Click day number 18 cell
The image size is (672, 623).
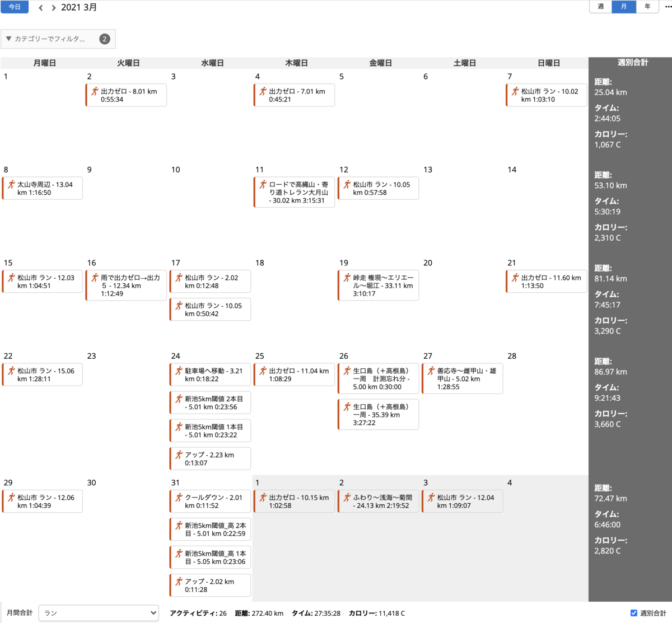click(x=259, y=263)
